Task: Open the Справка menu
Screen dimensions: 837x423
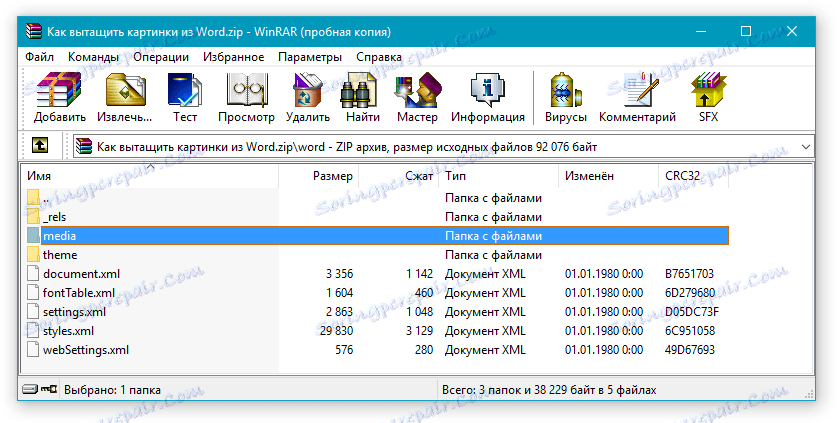Action: (x=378, y=57)
